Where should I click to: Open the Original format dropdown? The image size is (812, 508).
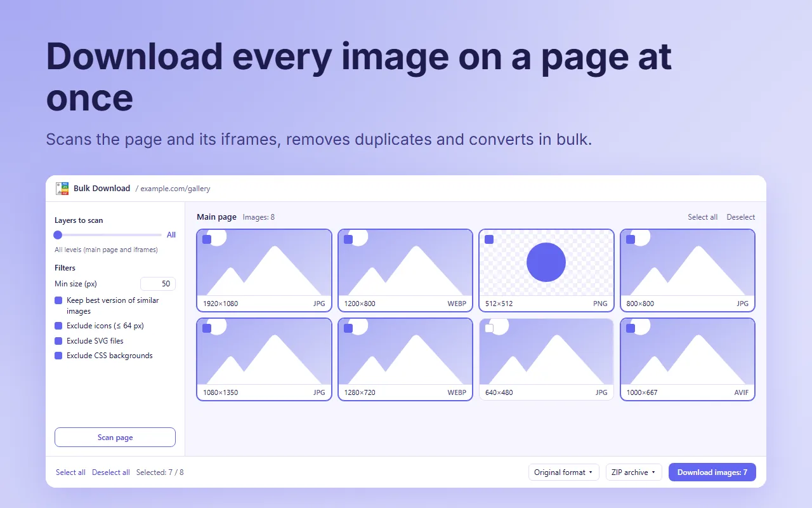pyautogui.click(x=563, y=472)
